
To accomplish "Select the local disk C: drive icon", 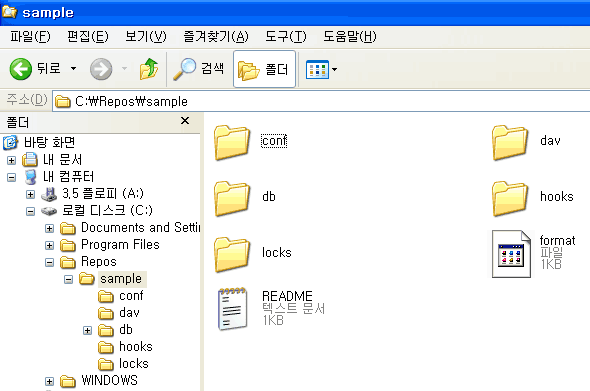I will (x=49, y=211).
